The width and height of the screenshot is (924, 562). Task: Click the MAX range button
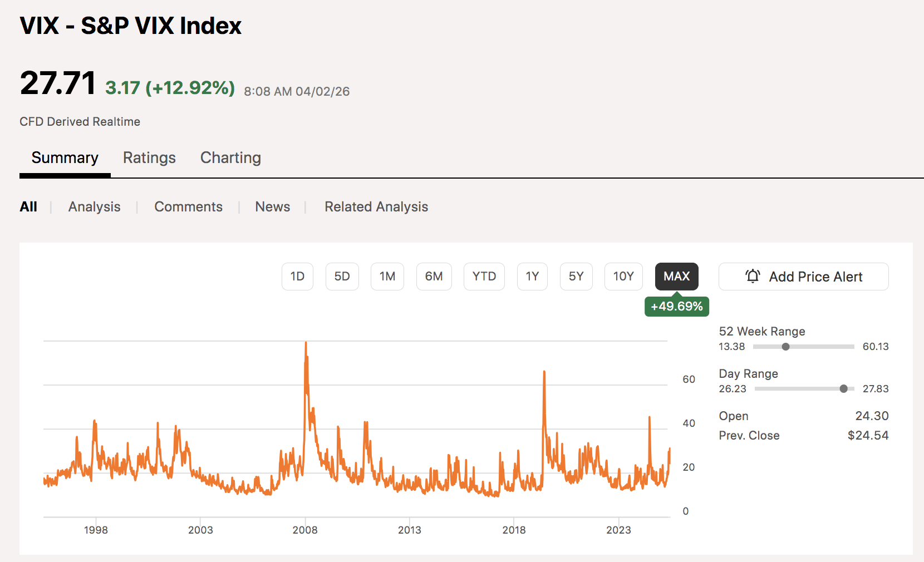click(676, 277)
